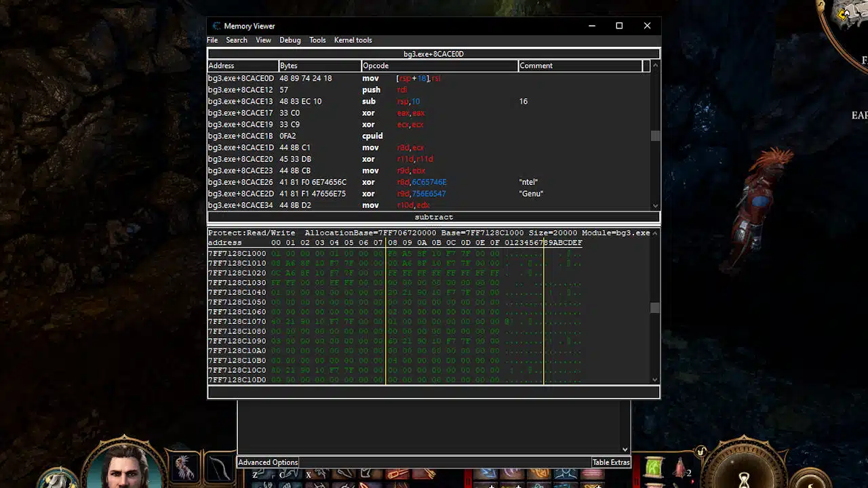Click the "ntel" comment text

click(x=529, y=182)
